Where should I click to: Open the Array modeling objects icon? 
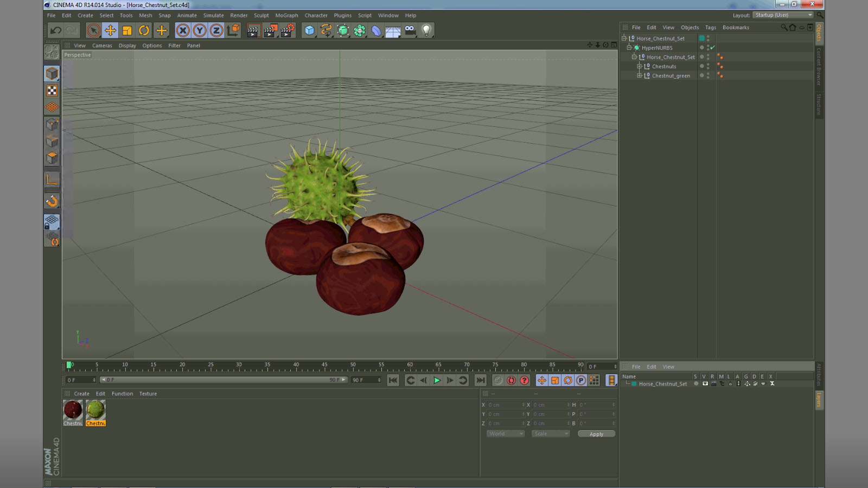360,30
